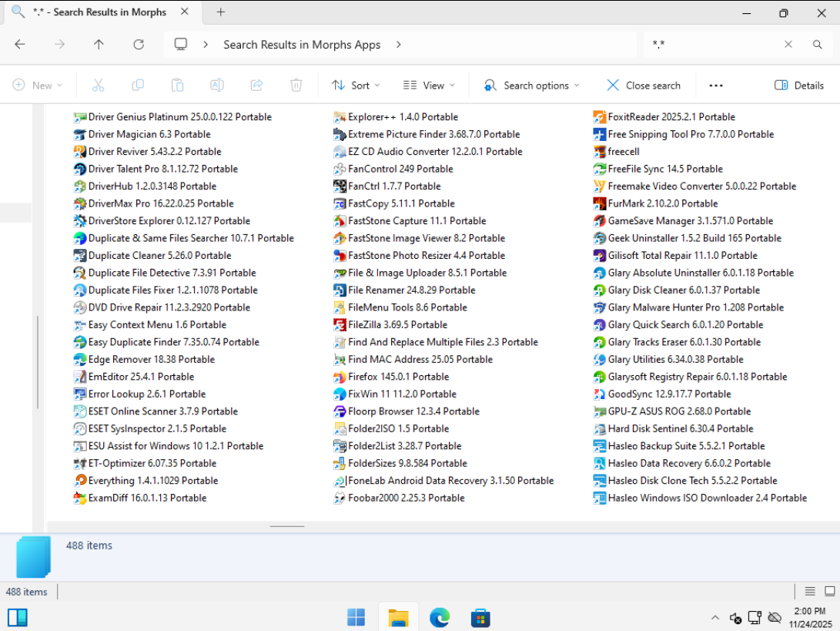This screenshot has height=631, width=840.
Task: Click the Close search button
Action: tap(644, 86)
